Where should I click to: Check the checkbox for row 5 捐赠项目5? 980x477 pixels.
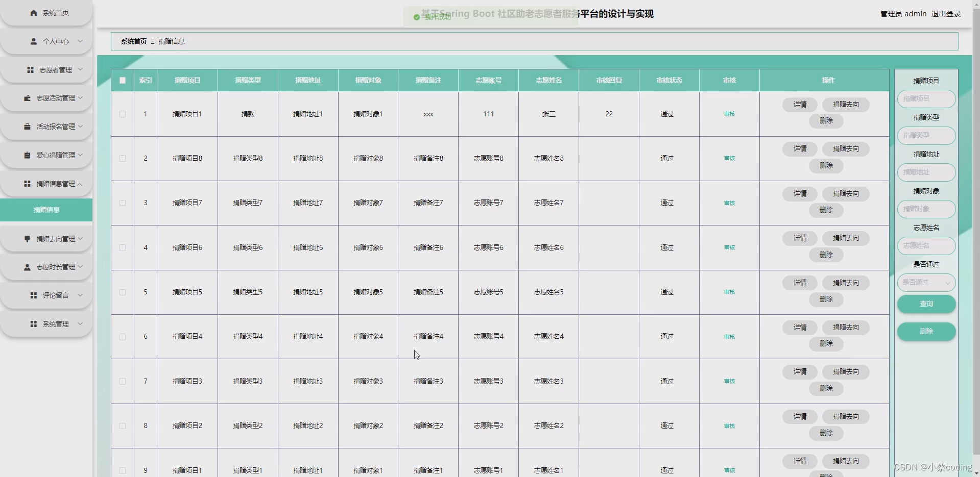click(123, 292)
